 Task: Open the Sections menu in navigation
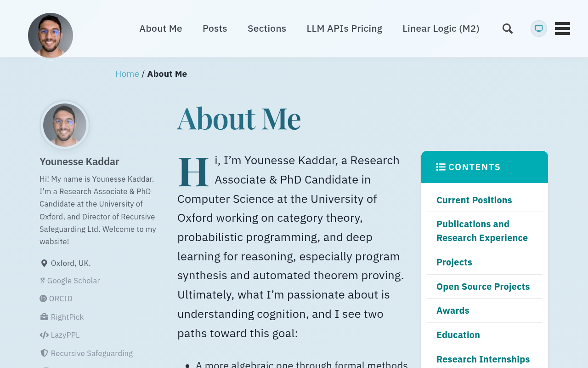(x=267, y=29)
